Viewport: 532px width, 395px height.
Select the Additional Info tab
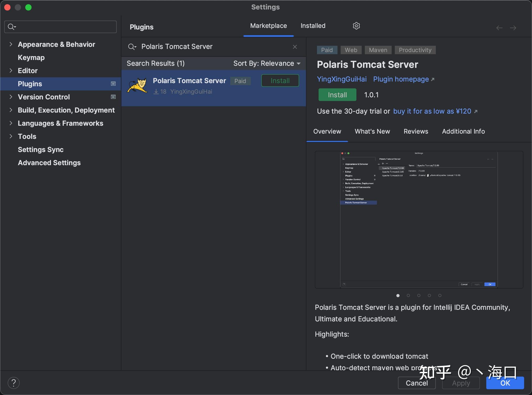[463, 131]
